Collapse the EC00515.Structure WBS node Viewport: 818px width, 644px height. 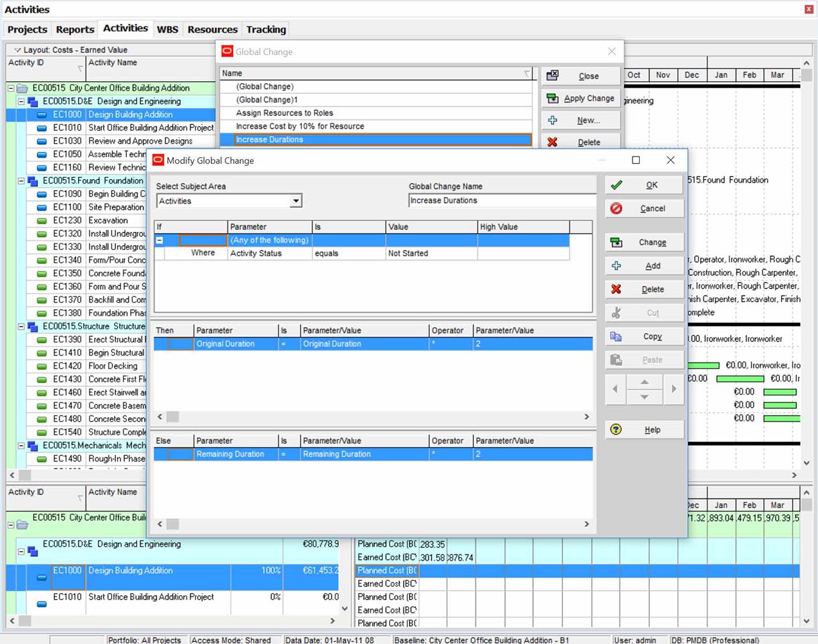(21, 327)
